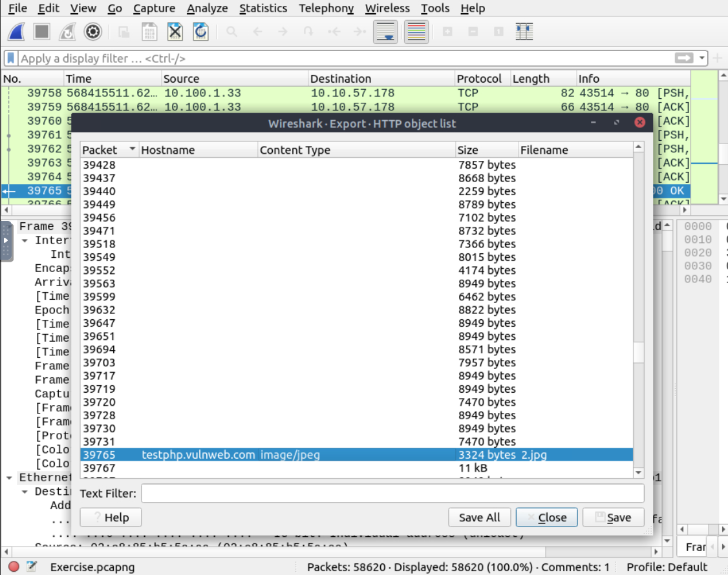Click the close capture file icon
This screenshot has height=575, width=728.
175,32
